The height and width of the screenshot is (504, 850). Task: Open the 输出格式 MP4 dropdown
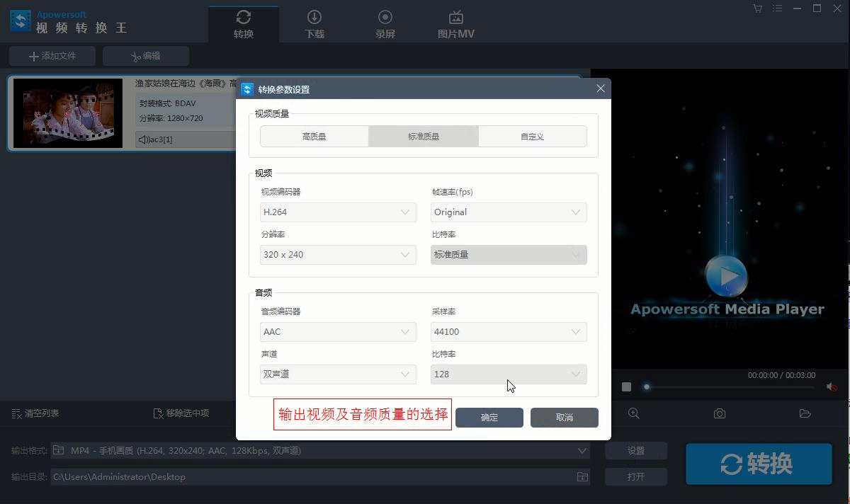click(x=320, y=451)
